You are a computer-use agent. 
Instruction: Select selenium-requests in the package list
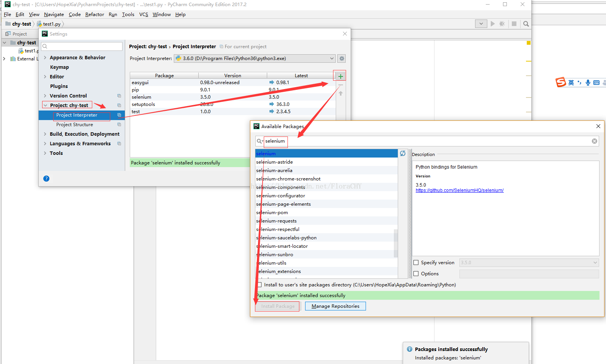[x=276, y=221]
